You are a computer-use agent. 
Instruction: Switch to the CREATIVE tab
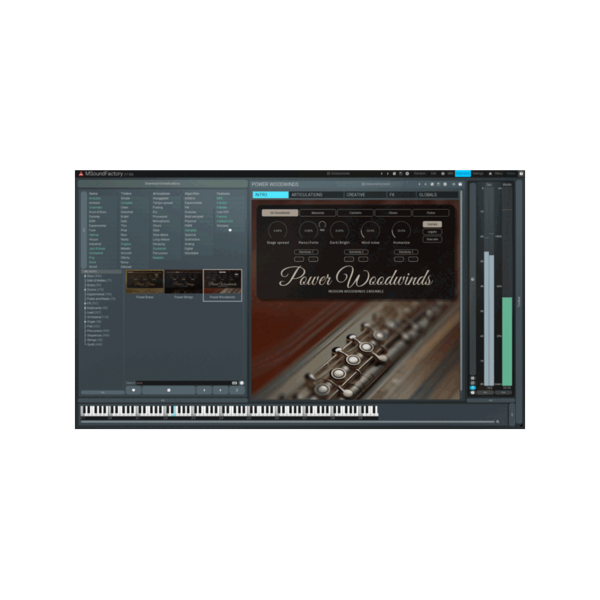click(363, 195)
